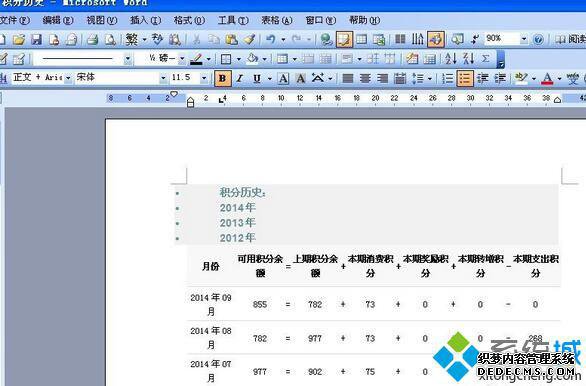Open the 工具(T) menu
Image resolution: width=586 pixels, height=386 pixels.
point(233,20)
